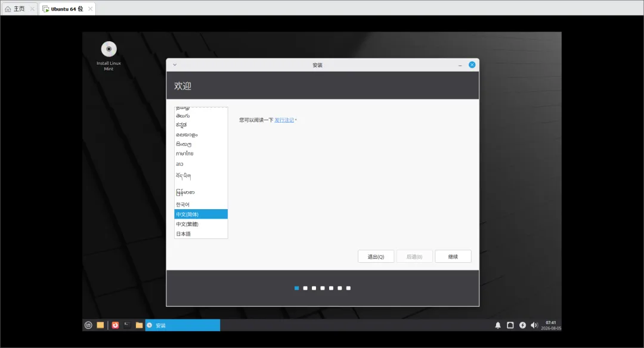Open the installer window menu chevron
This screenshot has height=348, width=644.
point(175,65)
